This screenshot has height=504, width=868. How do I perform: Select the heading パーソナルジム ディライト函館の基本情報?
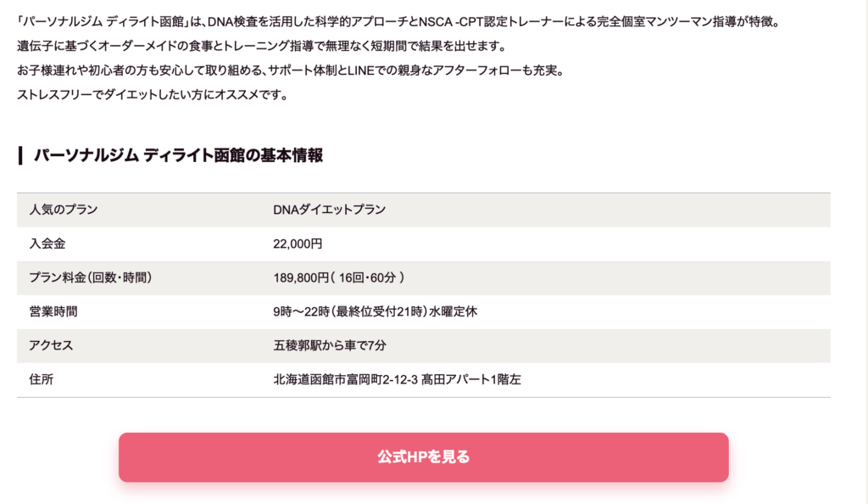coord(178,155)
